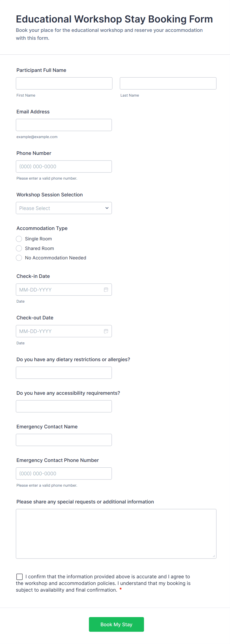This screenshot has height=644, width=230.
Task: Focus the Emergency Contact Name field
Action: (64, 440)
